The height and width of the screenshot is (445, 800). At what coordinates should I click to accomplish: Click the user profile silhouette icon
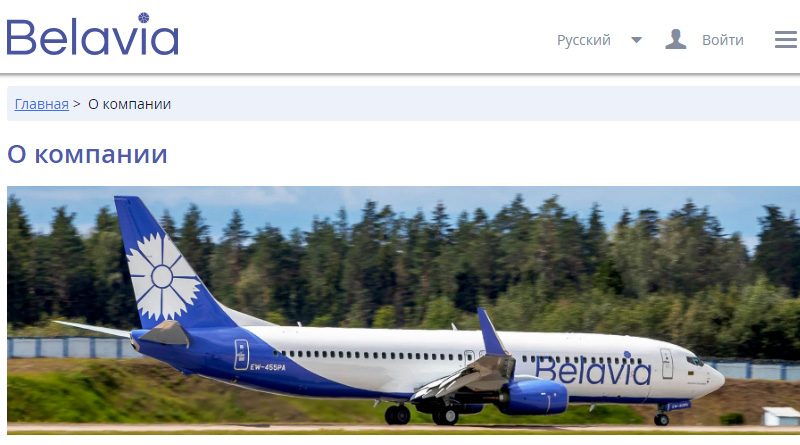(x=676, y=39)
